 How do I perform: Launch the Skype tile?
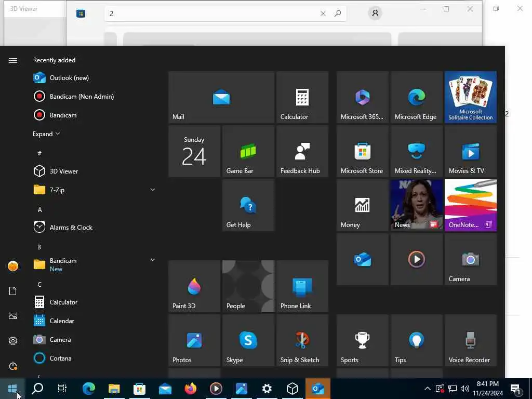(248, 340)
